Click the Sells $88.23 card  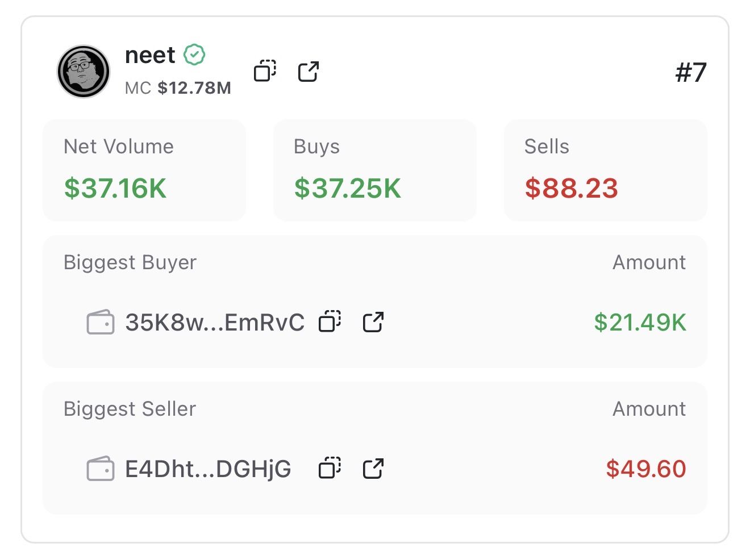point(605,170)
